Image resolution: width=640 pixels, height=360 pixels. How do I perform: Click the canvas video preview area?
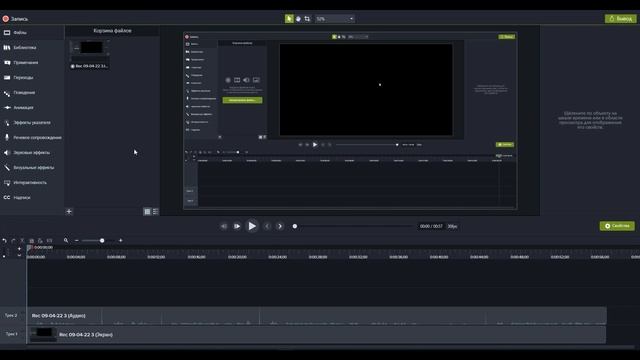tap(350, 121)
